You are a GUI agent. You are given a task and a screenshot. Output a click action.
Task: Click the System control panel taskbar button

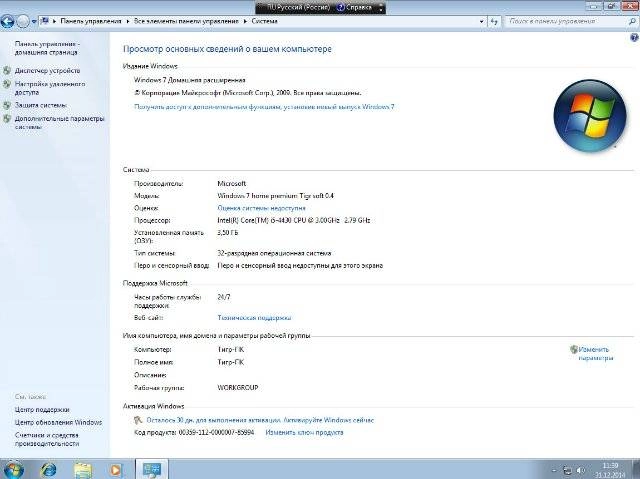coord(151,470)
